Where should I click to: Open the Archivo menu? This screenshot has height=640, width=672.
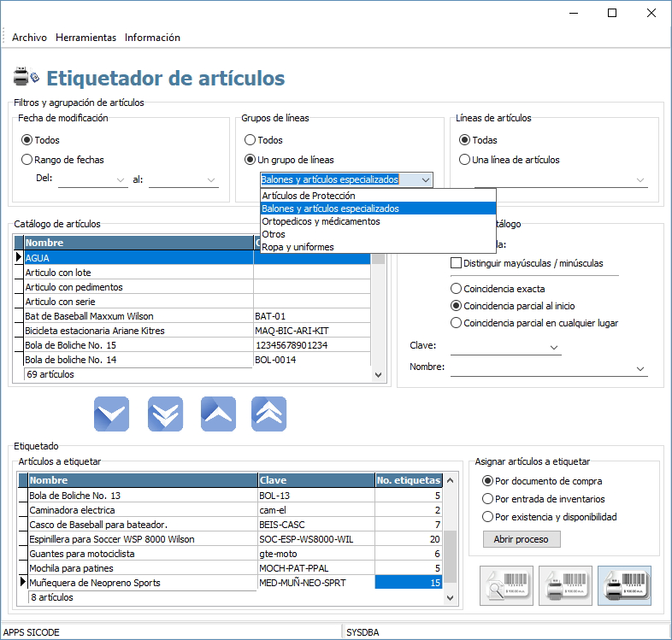pyautogui.click(x=29, y=38)
